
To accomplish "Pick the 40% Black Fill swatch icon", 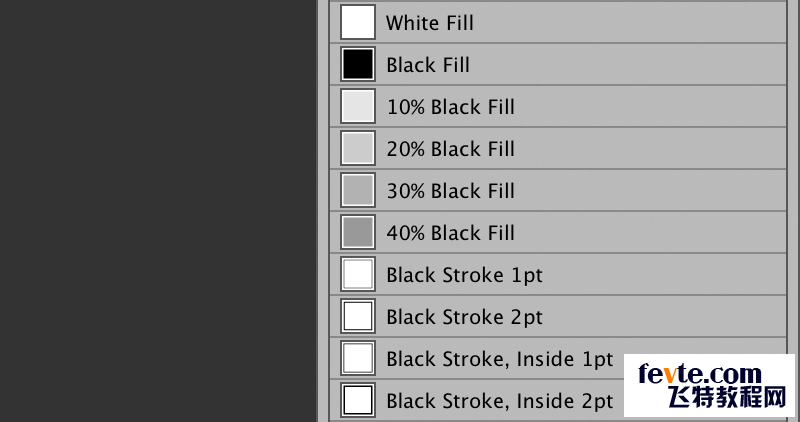I will pos(358,232).
